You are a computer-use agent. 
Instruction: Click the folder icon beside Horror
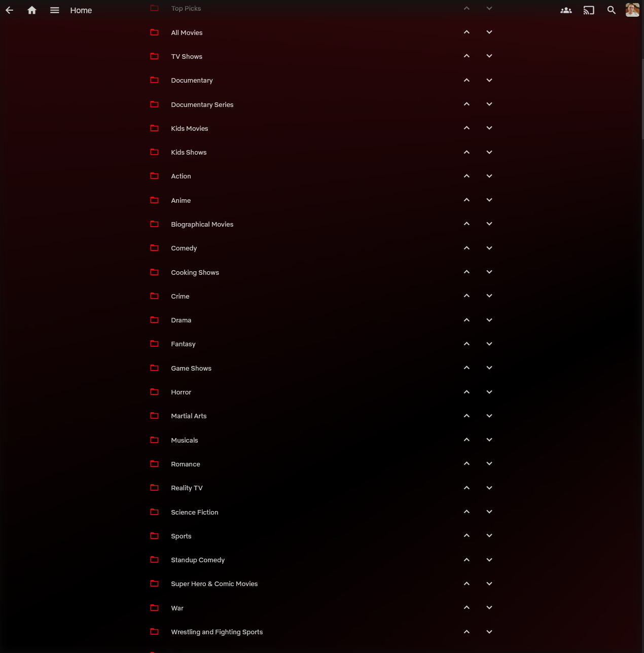pyautogui.click(x=155, y=392)
